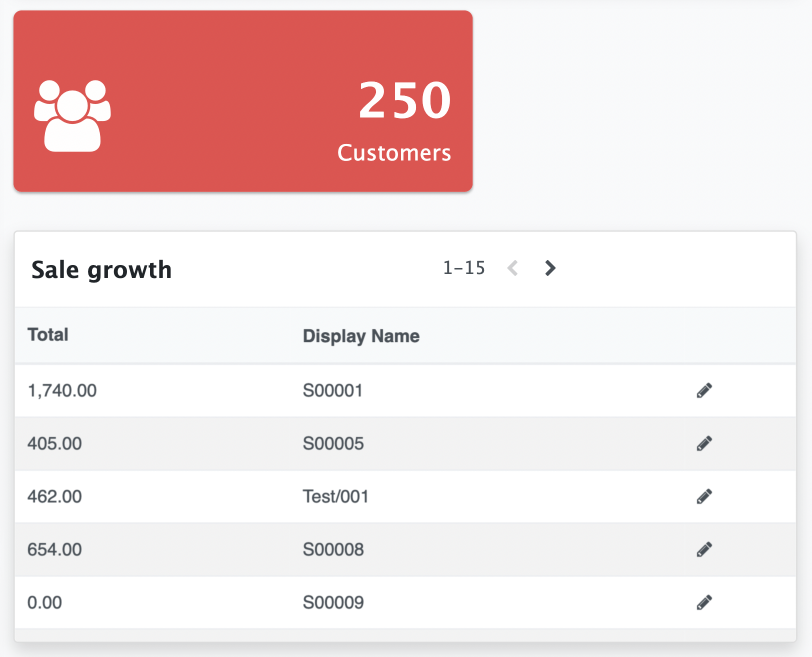Go to previous page of Sale growth
This screenshot has width=812, height=657.
pos(512,268)
